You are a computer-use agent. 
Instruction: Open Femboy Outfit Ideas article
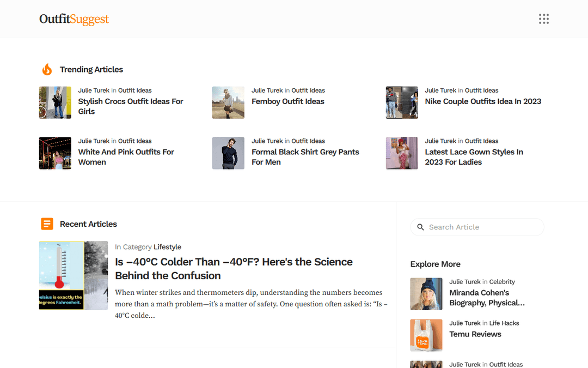[x=287, y=101]
